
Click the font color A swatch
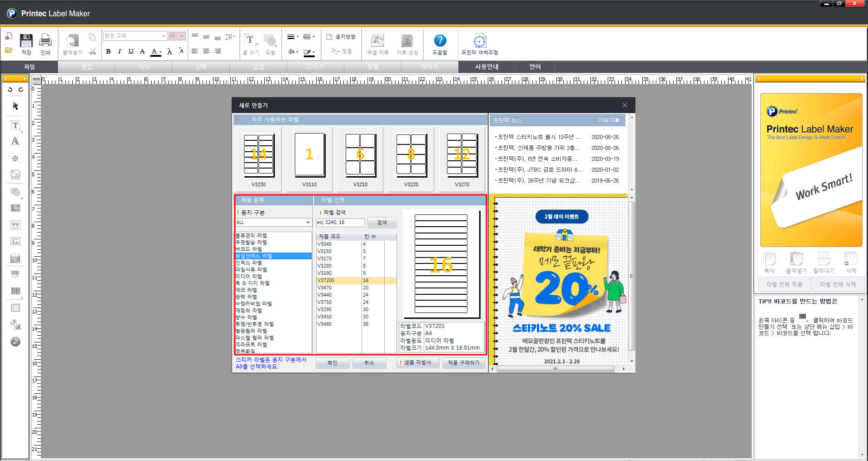click(x=155, y=52)
